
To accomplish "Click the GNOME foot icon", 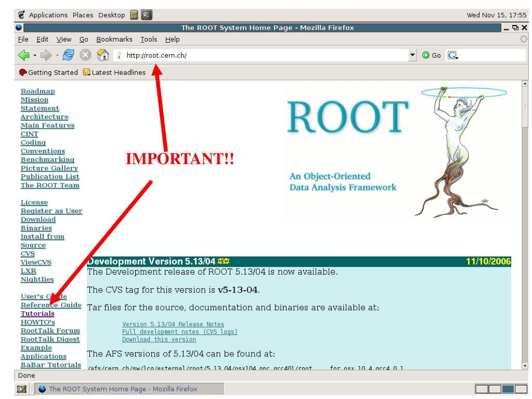I will point(21,15).
